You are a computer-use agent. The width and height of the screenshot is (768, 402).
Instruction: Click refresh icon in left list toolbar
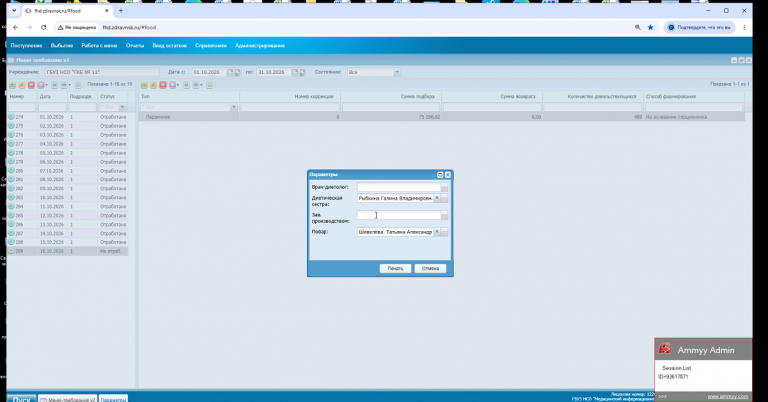78,85
